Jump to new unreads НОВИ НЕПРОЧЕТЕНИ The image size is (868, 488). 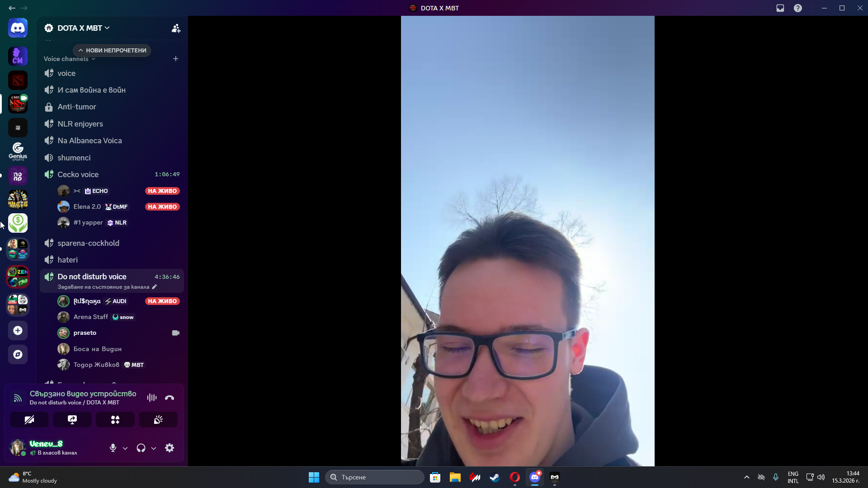coord(112,50)
